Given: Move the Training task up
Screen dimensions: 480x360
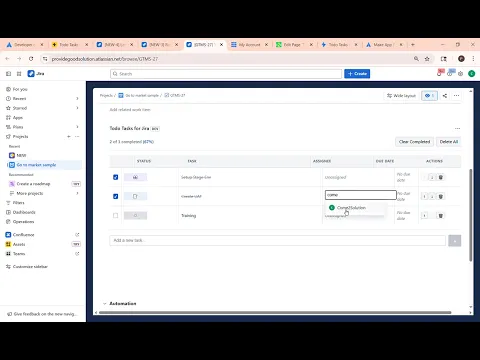Looking at the screenshot, I should tap(424, 216).
